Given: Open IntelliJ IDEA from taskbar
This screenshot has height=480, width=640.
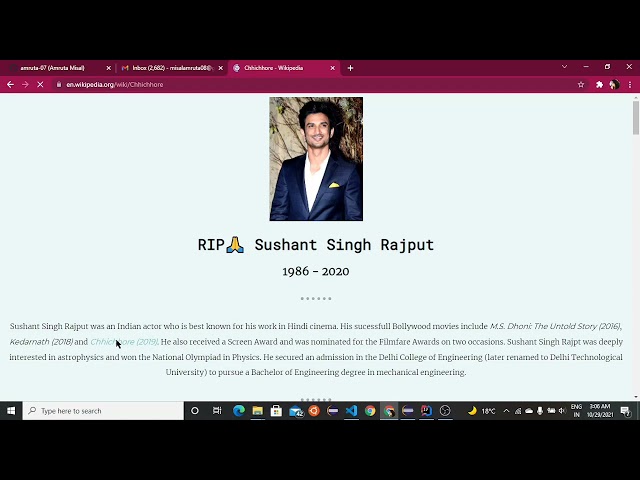Looking at the screenshot, I should click(x=427, y=411).
